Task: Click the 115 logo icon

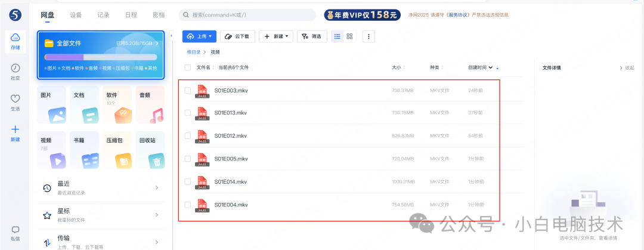Action: point(15,15)
